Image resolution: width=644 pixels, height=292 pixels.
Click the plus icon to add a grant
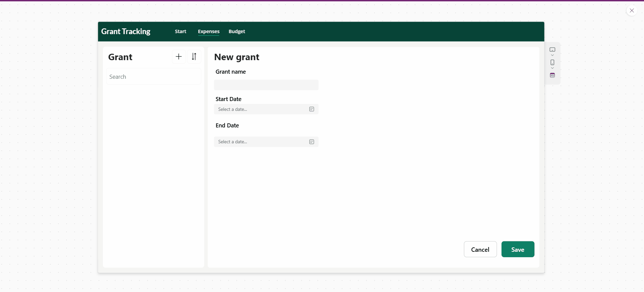pyautogui.click(x=179, y=56)
